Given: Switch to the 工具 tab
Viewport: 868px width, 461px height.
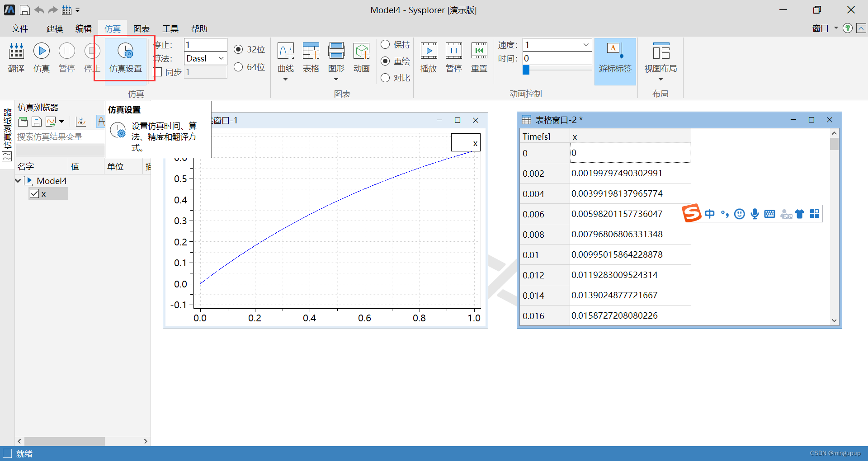Looking at the screenshot, I should click(x=170, y=28).
